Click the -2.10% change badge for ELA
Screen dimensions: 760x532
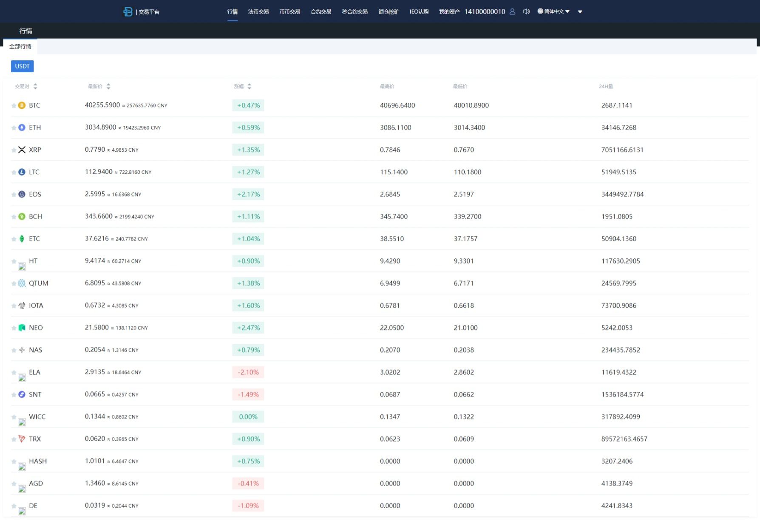248,372
